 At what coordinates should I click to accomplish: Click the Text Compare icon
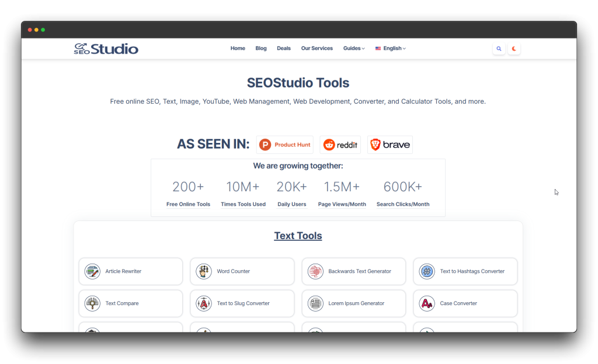[x=92, y=303]
